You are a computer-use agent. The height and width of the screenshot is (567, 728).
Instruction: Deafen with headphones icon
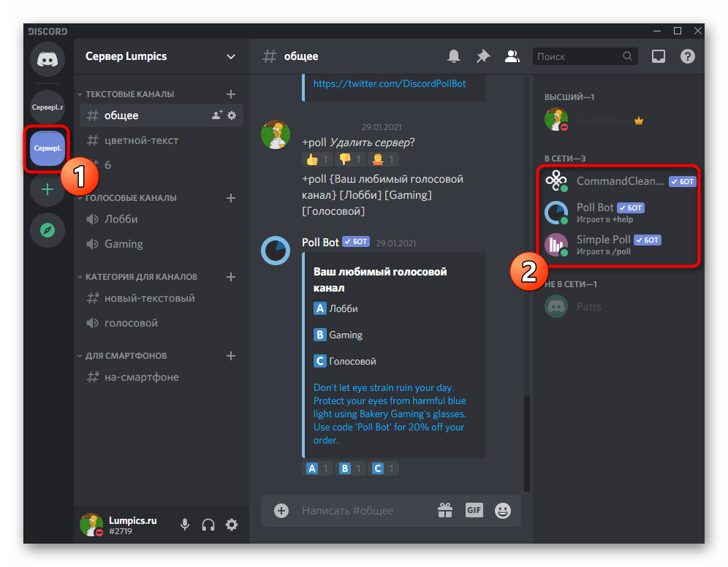(x=208, y=525)
